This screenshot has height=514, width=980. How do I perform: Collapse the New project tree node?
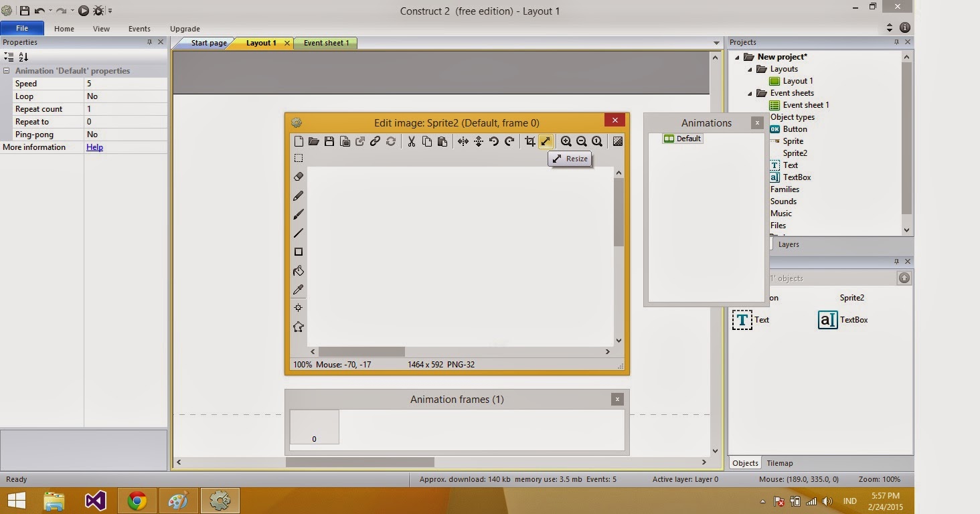(x=737, y=57)
